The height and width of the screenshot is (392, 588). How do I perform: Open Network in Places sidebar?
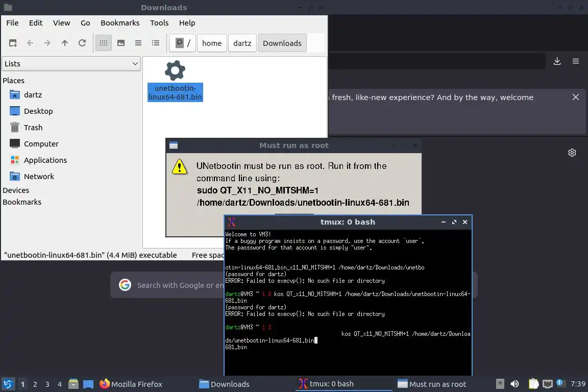point(39,176)
